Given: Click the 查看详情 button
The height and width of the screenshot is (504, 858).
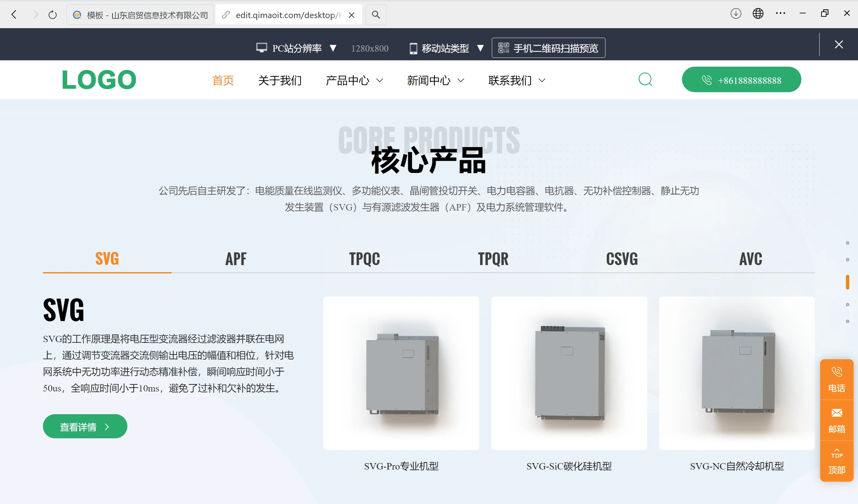Looking at the screenshot, I should pos(85,426).
